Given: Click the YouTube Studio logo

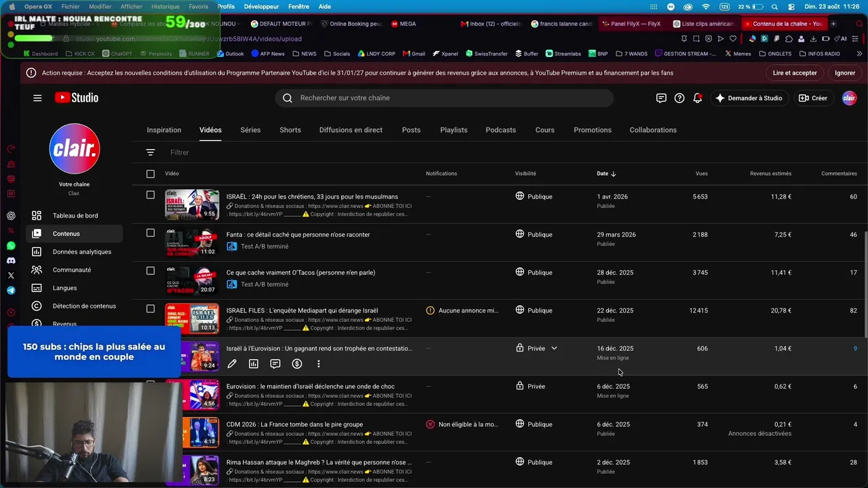Looking at the screenshot, I should coord(77,98).
